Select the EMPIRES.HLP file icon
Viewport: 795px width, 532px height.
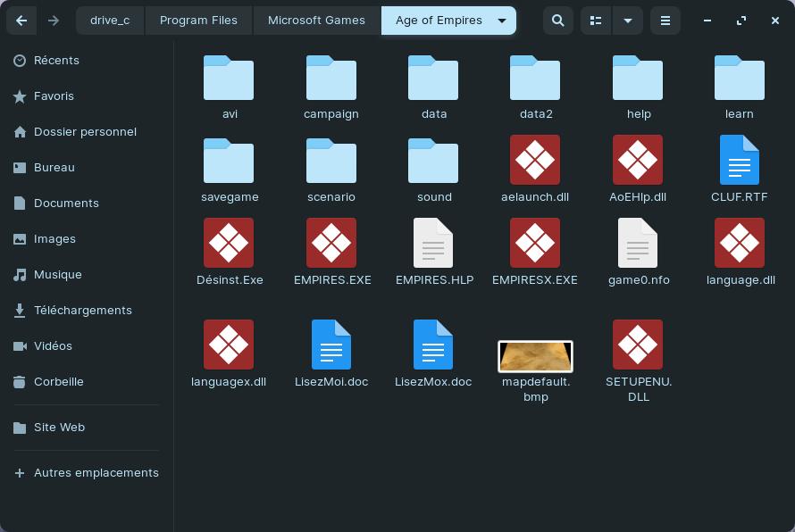pyautogui.click(x=433, y=243)
